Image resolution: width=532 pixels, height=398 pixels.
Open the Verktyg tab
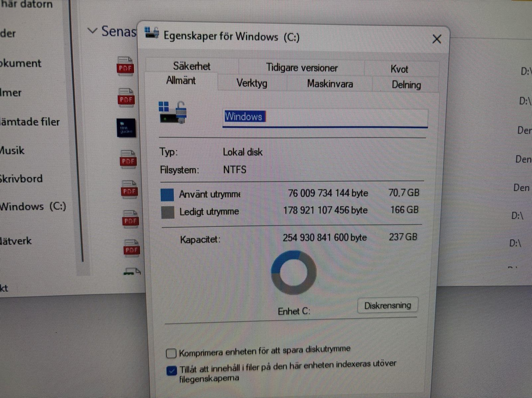pyautogui.click(x=252, y=83)
